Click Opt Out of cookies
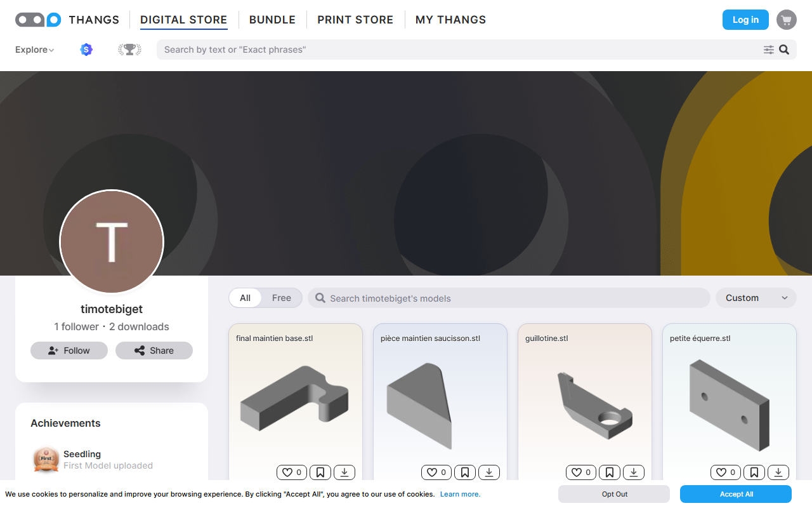Viewport: 812px width, 508px height. (x=614, y=494)
